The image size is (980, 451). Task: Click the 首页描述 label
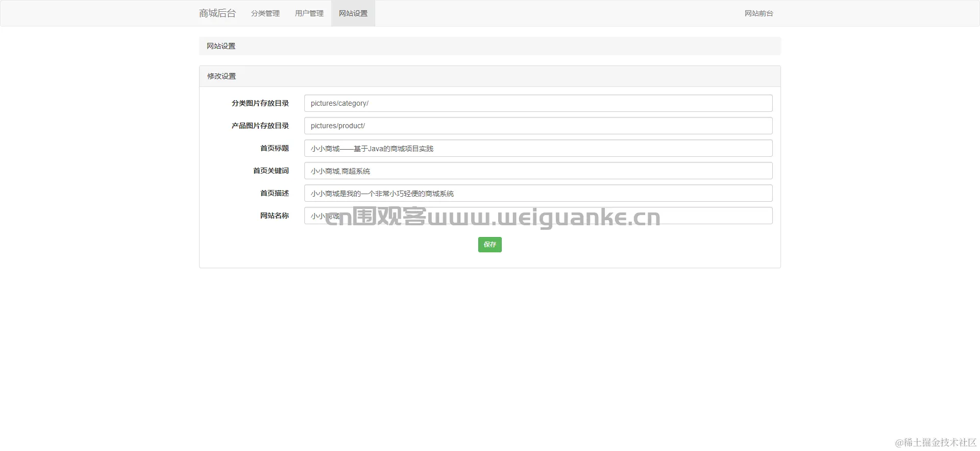click(x=275, y=193)
